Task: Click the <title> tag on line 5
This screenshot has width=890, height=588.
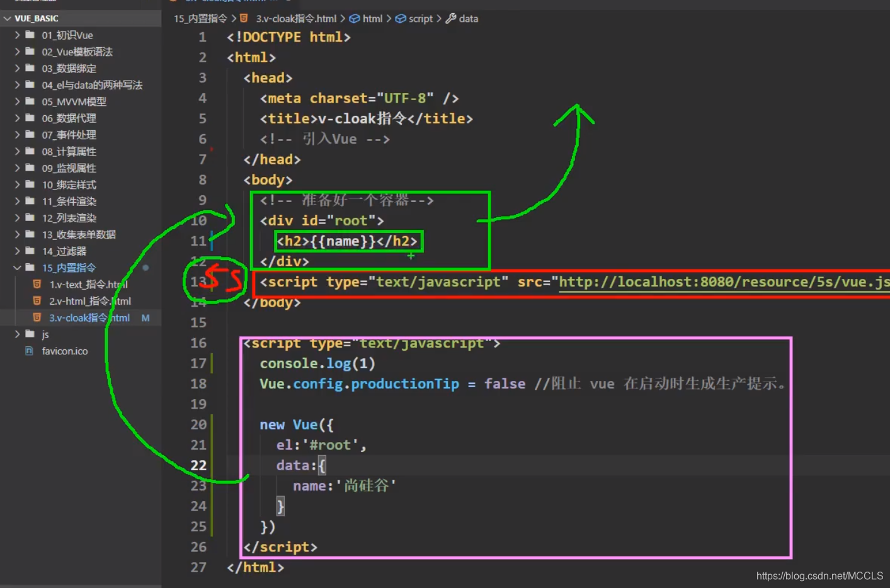Action: coord(288,118)
